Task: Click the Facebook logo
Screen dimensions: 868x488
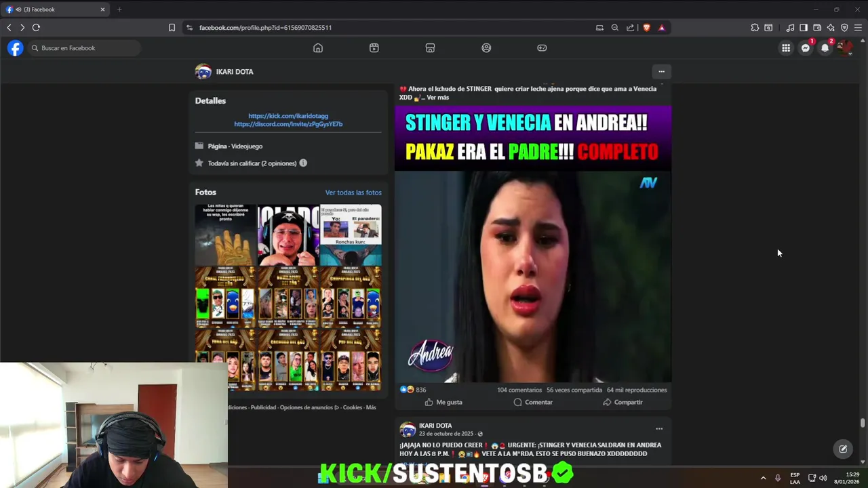Action: tap(15, 48)
